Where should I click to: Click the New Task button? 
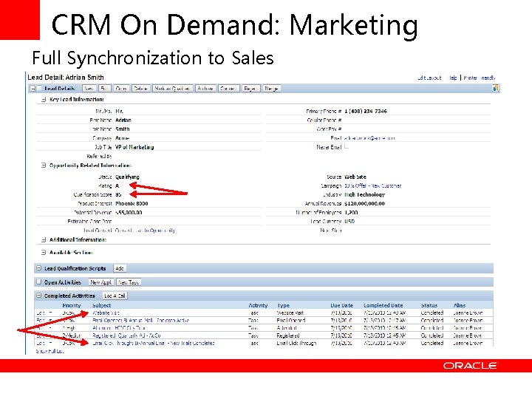click(129, 282)
